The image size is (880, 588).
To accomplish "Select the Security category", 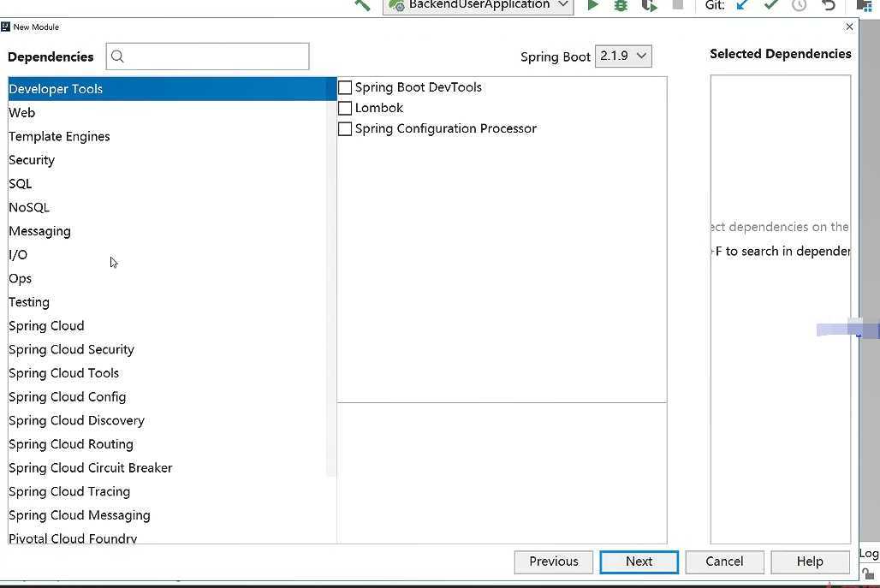I will pyautogui.click(x=167, y=160).
